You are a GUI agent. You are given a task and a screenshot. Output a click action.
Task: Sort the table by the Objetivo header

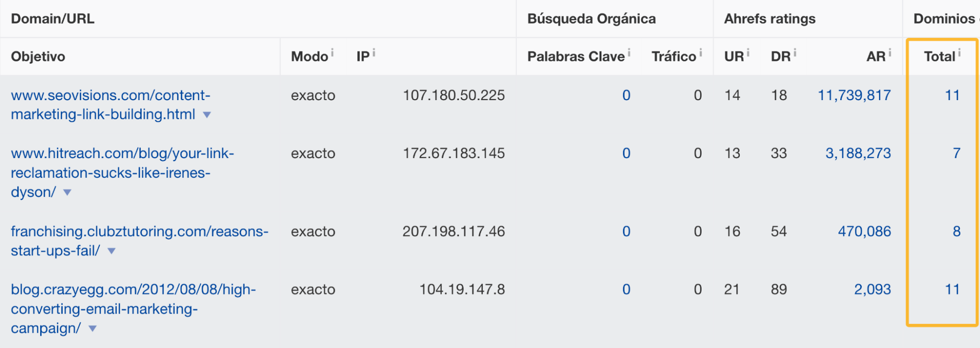tap(37, 56)
